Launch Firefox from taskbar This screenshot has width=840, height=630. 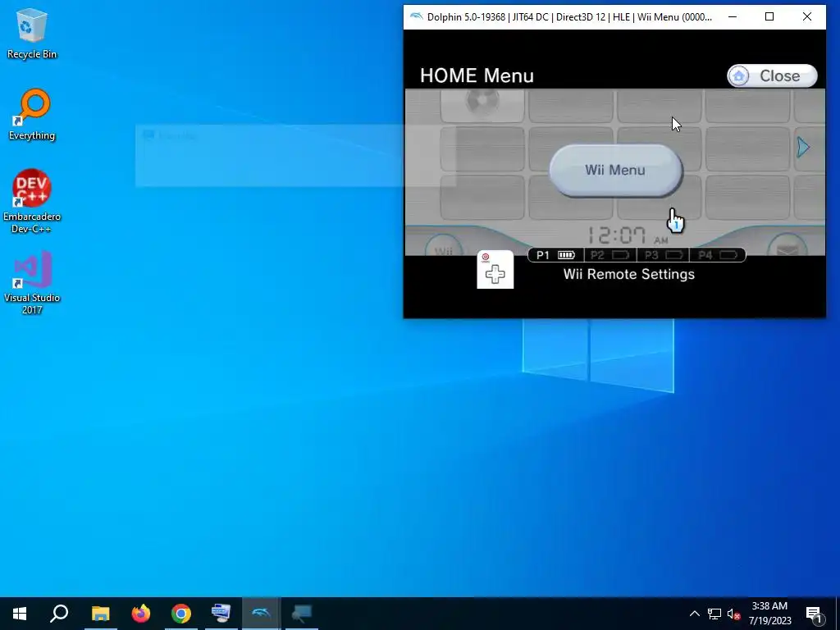pyautogui.click(x=141, y=614)
